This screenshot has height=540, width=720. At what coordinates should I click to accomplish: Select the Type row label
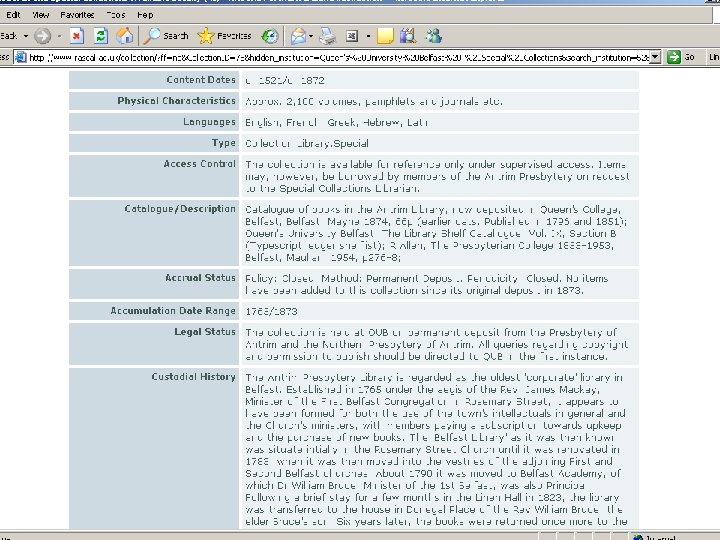tap(224, 143)
